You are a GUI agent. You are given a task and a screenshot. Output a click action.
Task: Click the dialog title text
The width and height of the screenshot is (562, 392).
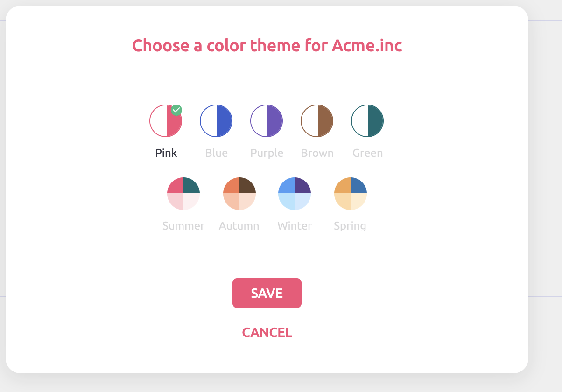(x=267, y=45)
